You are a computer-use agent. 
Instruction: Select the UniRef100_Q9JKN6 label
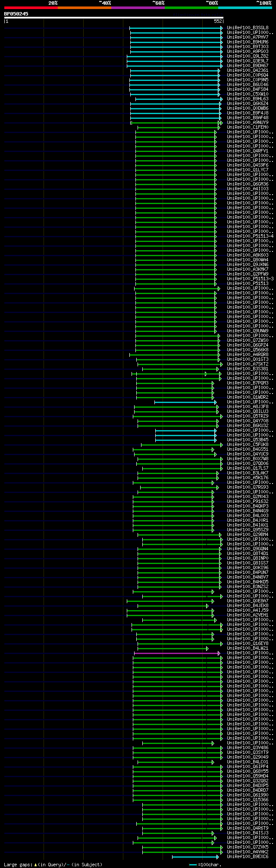click(x=248, y=265)
